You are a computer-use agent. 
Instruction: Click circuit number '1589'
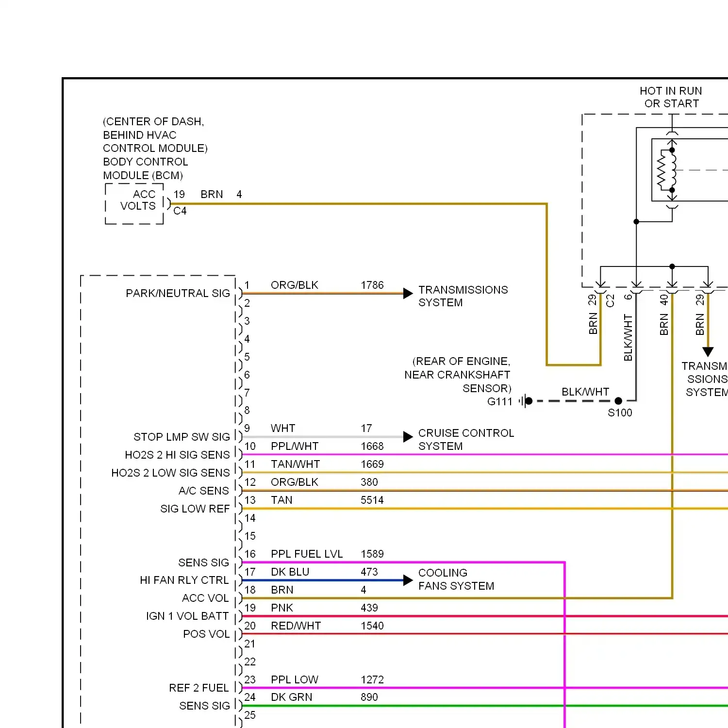372,554
